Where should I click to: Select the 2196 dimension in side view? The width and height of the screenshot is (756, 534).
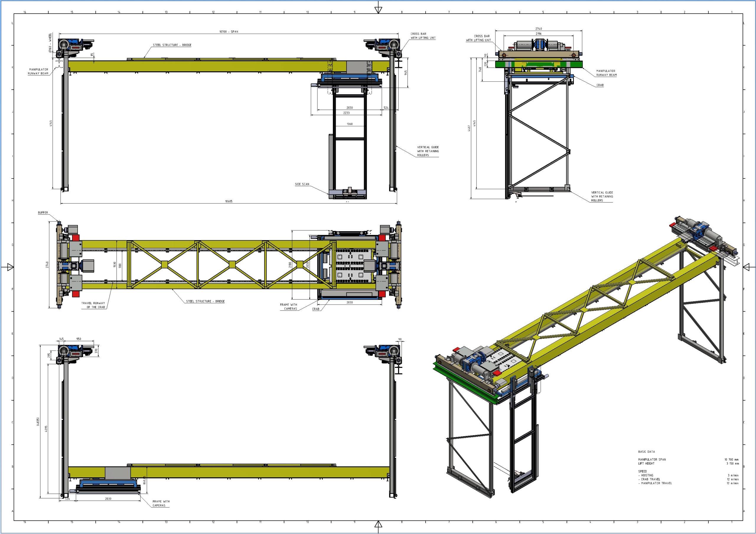click(538, 34)
